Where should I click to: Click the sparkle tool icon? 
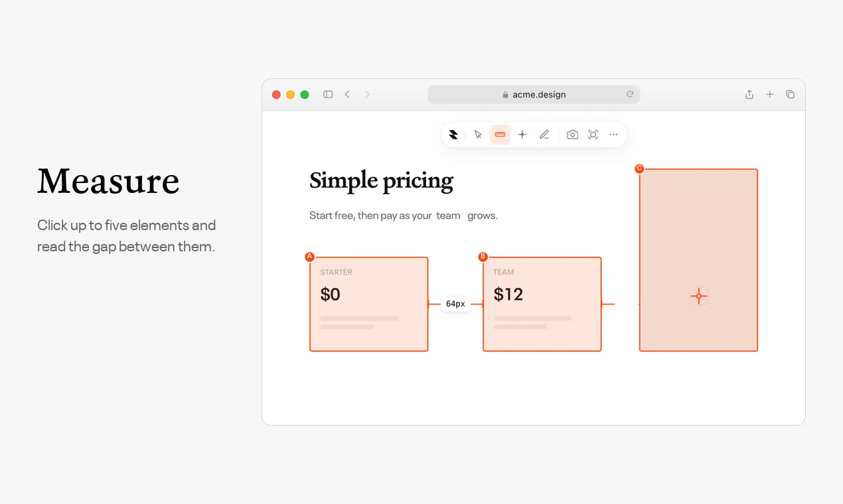pyautogui.click(x=522, y=135)
